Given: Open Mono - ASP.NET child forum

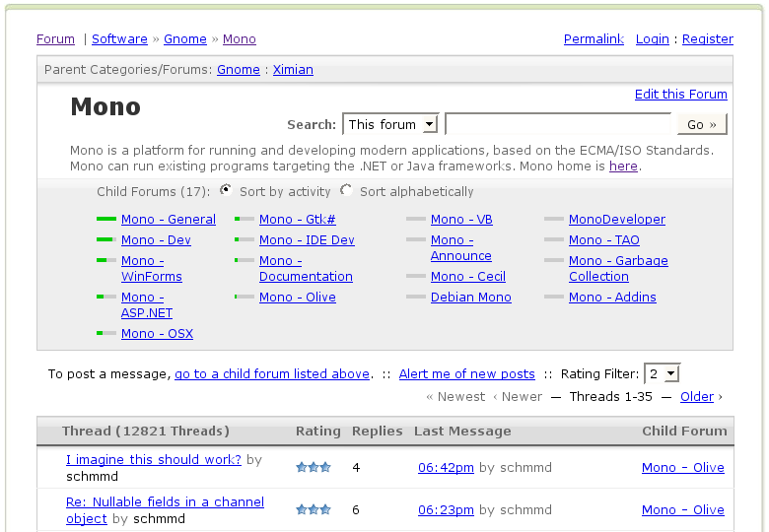Looking at the screenshot, I should tap(147, 304).
